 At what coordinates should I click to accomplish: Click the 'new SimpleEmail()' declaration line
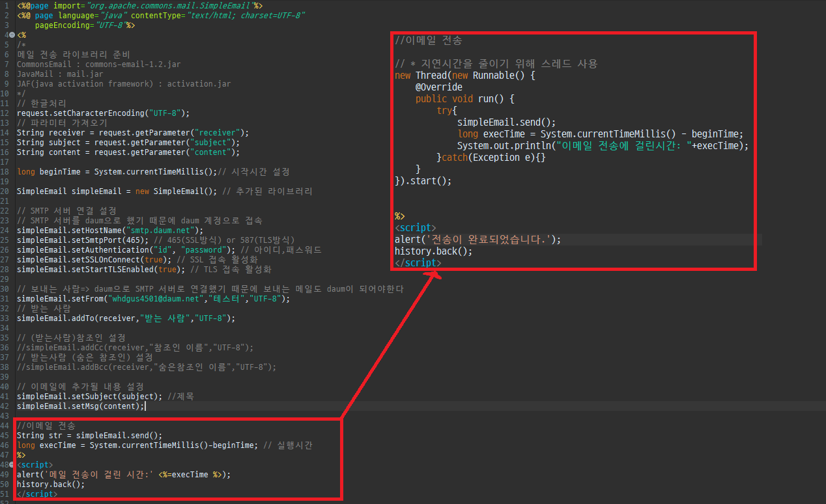coord(165,191)
